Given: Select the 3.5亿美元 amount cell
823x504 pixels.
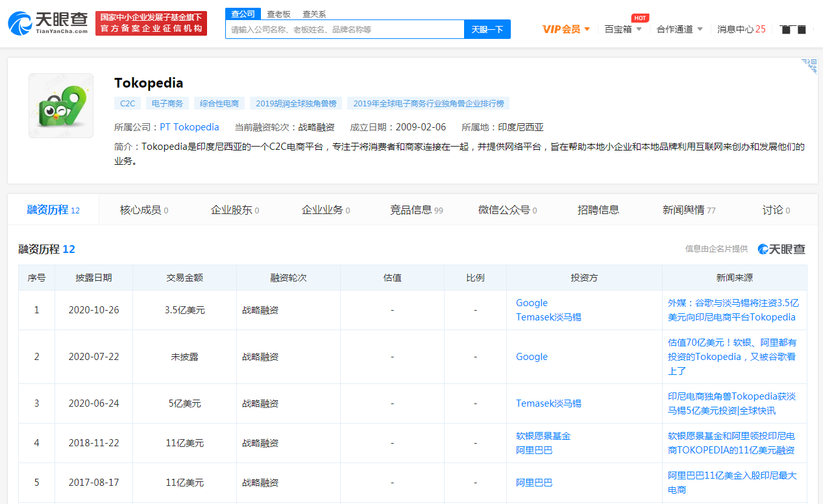Looking at the screenshot, I should (x=185, y=310).
